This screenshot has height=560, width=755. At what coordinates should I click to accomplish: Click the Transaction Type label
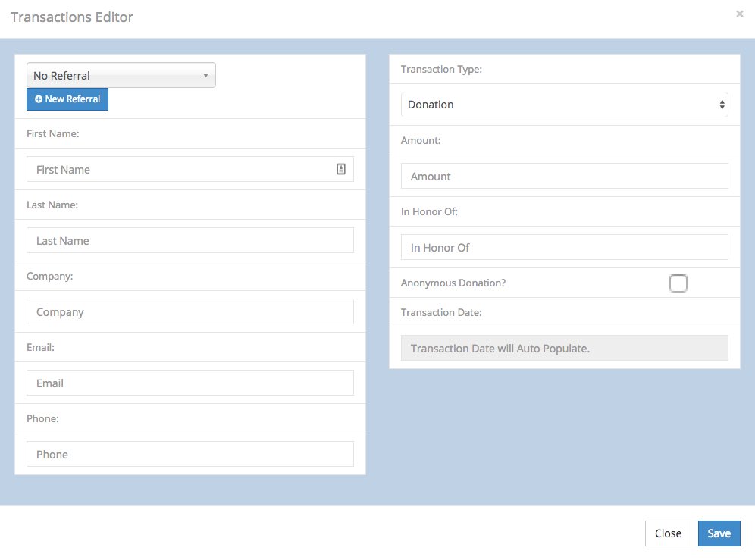pos(441,70)
